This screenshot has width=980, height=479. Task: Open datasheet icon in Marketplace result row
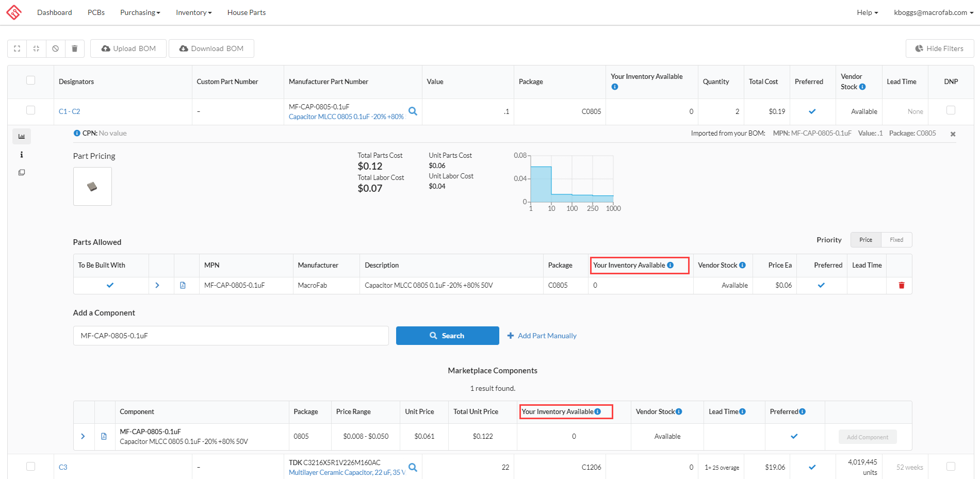(x=104, y=436)
